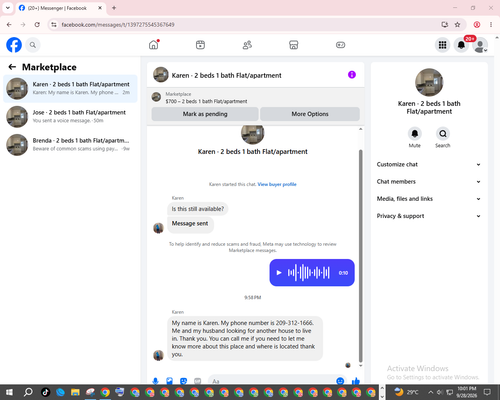The width and height of the screenshot is (500, 400).
Task: Click the Mute bell icon
Action: pos(414,134)
